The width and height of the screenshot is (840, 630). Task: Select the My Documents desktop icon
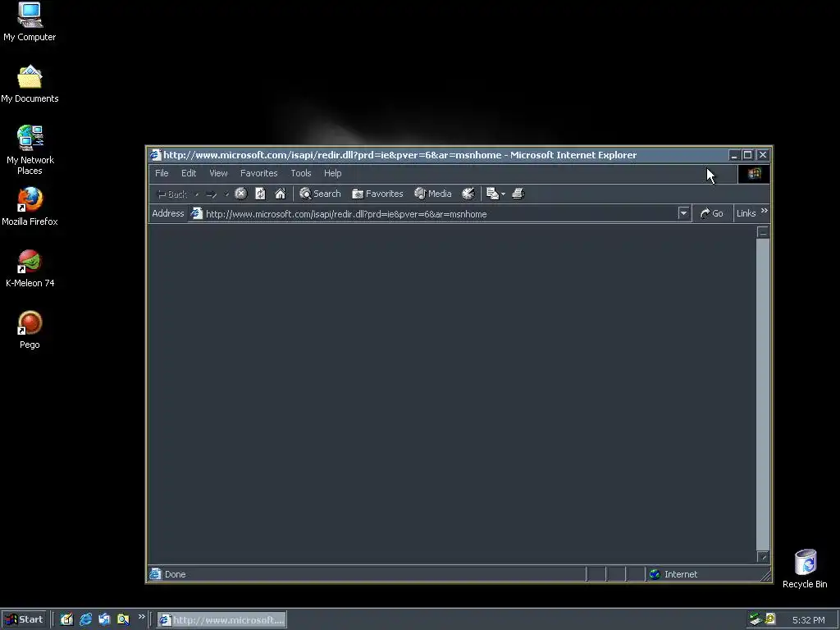30,84
